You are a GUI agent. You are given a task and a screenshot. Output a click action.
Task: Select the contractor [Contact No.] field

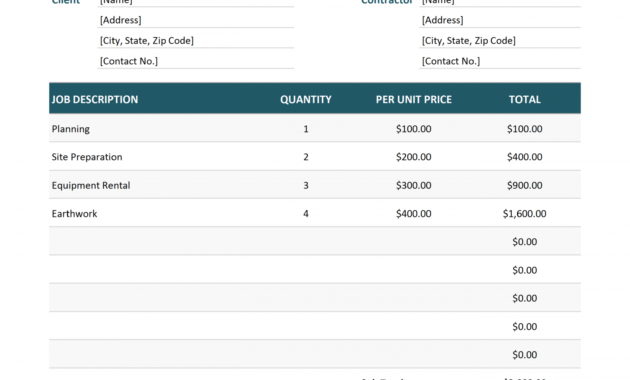[500, 61]
